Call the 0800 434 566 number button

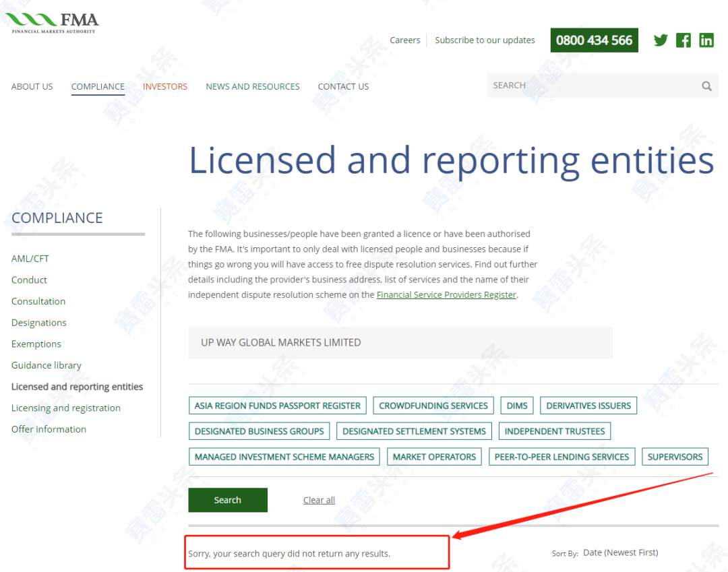595,40
